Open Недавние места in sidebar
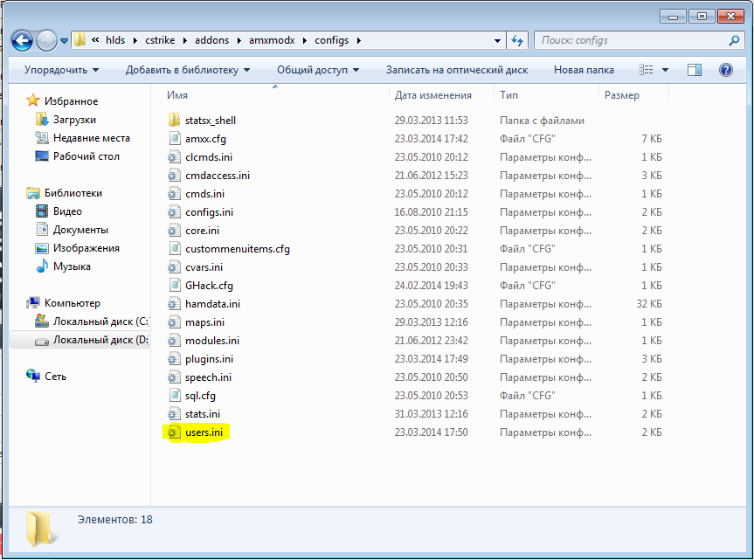754x560 pixels. click(92, 138)
